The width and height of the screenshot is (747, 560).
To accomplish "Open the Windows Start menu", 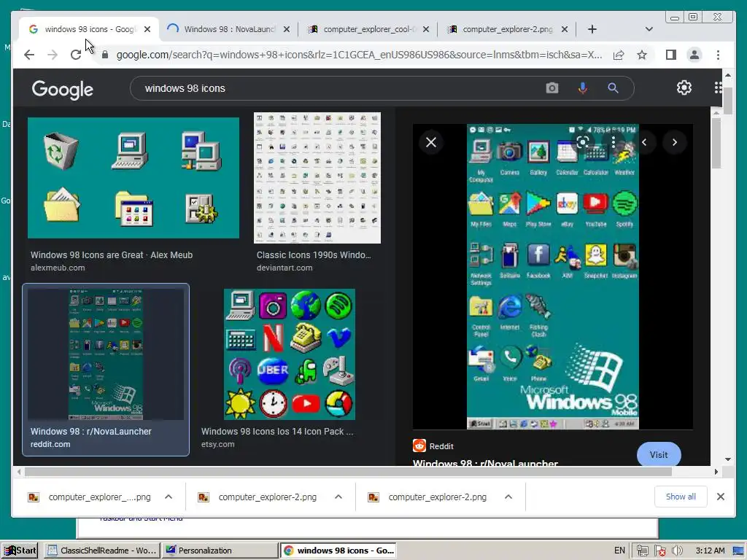I will coord(20,551).
